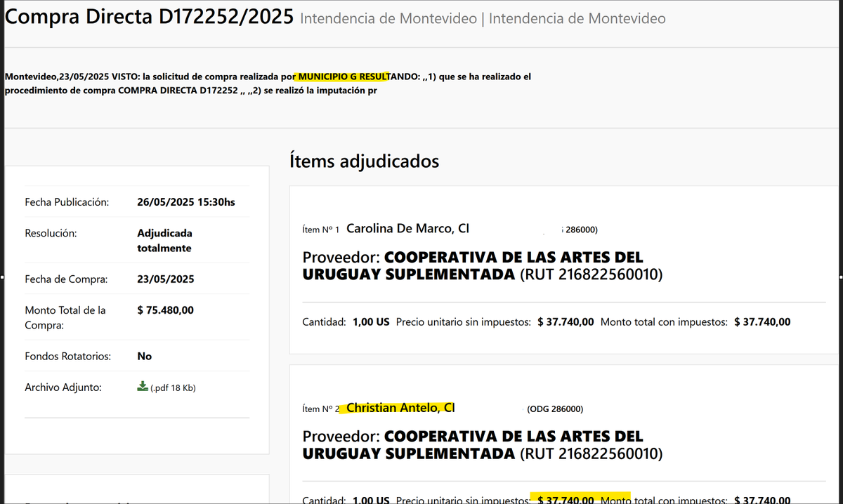The height and width of the screenshot is (504, 843).
Task: Select item 1 total with taxes amount
Action: (762, 322)
